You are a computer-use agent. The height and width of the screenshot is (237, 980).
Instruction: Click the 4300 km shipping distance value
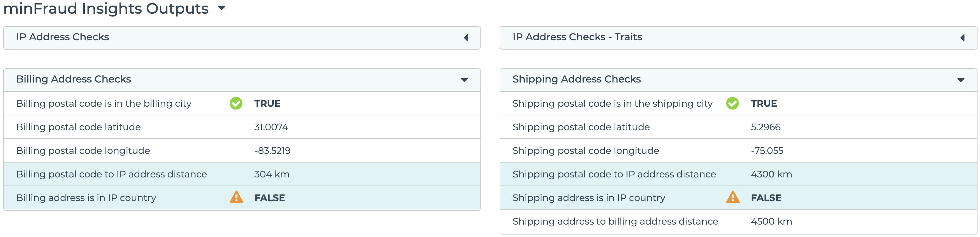(x=771, y=174)
